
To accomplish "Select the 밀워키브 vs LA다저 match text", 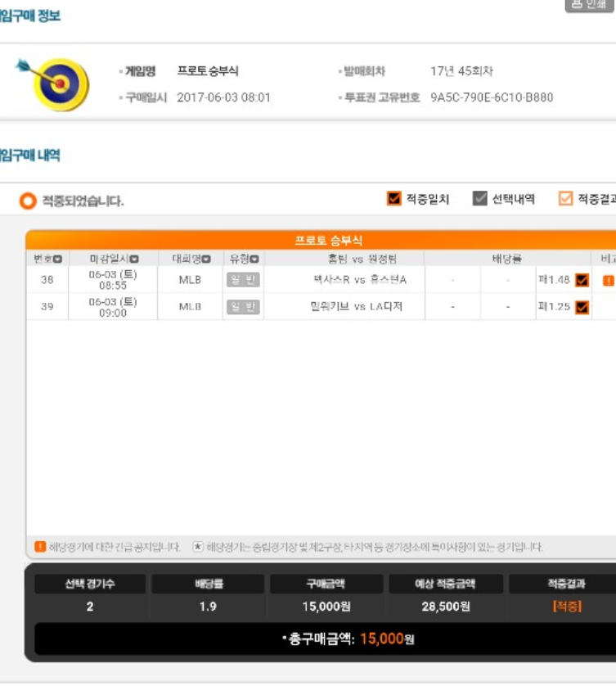I will pos(357,306).
